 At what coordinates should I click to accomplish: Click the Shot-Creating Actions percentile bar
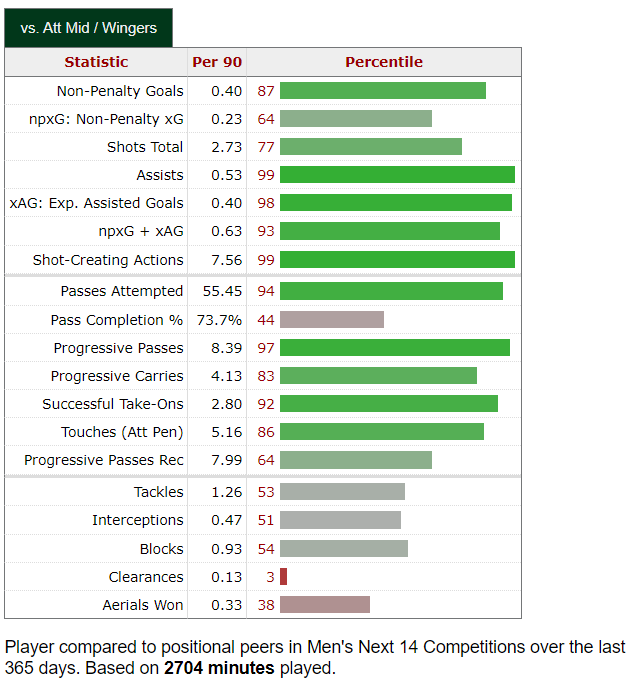pos(397,260)
